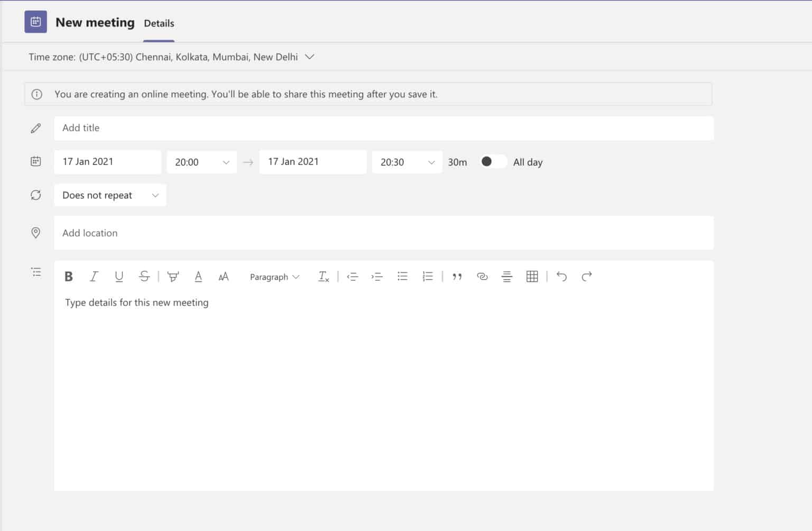Screen dimensions: 812x531
Task: Insert a bulleted list
Action: point(402,276)
